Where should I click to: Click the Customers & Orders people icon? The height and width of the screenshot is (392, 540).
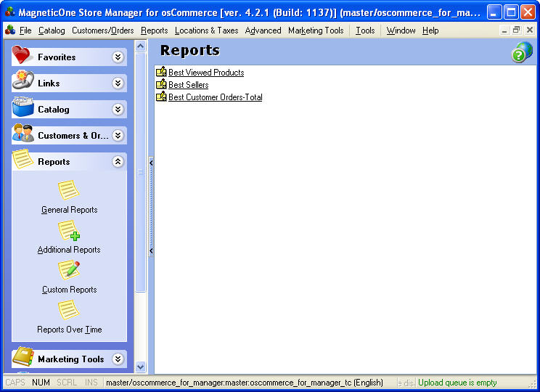click(x=22, y=134)
